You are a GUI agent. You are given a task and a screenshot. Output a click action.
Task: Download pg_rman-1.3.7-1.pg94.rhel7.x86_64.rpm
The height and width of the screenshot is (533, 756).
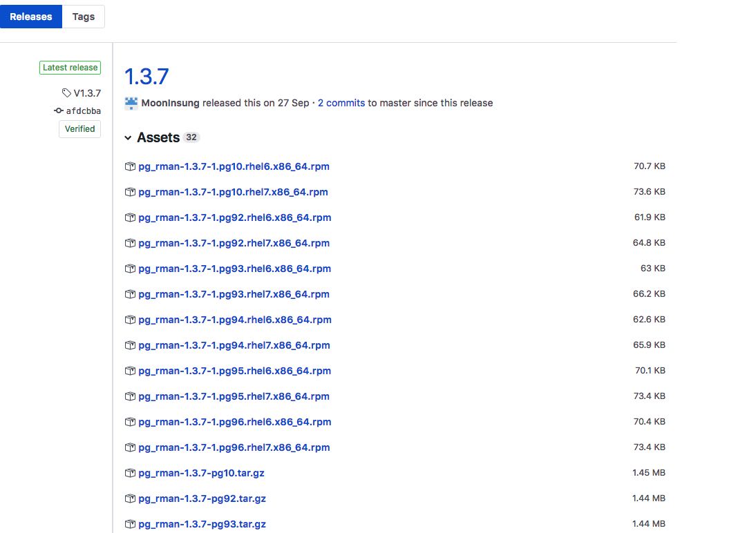point(234,345)
